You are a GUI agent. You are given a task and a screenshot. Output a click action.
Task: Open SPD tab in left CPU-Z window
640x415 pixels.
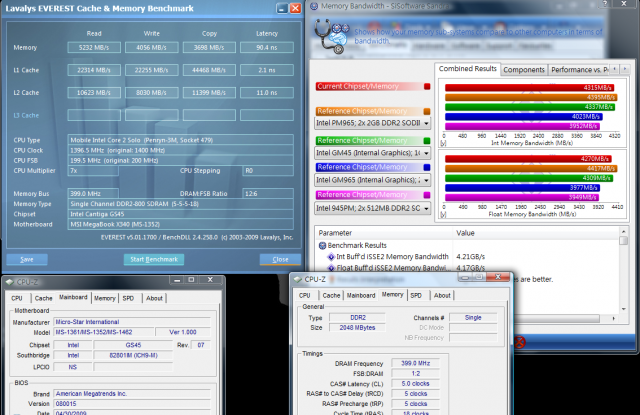coord(128,298)
